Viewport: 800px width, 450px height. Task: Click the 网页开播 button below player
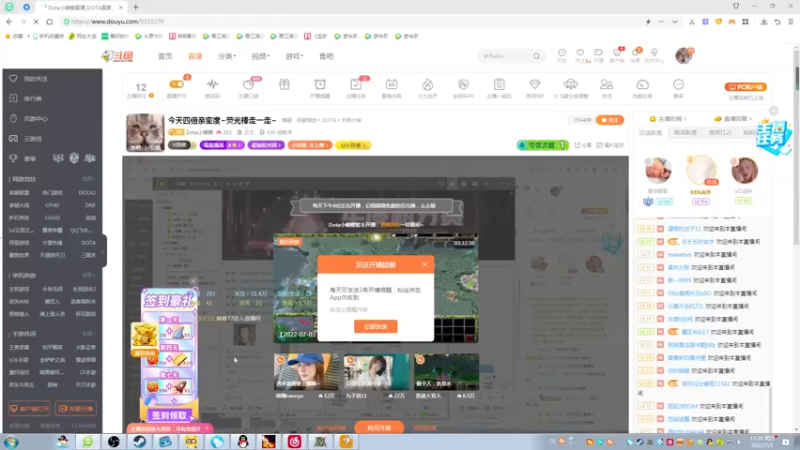click(379, 428)
